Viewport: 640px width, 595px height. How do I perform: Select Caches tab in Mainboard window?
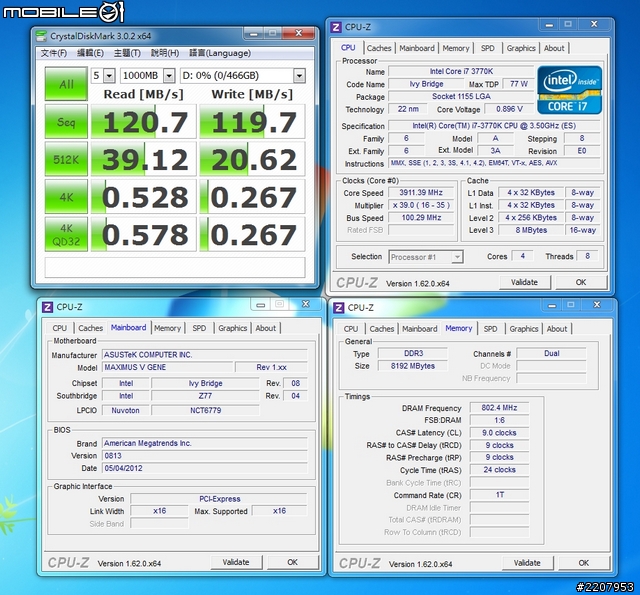point(90,328)
